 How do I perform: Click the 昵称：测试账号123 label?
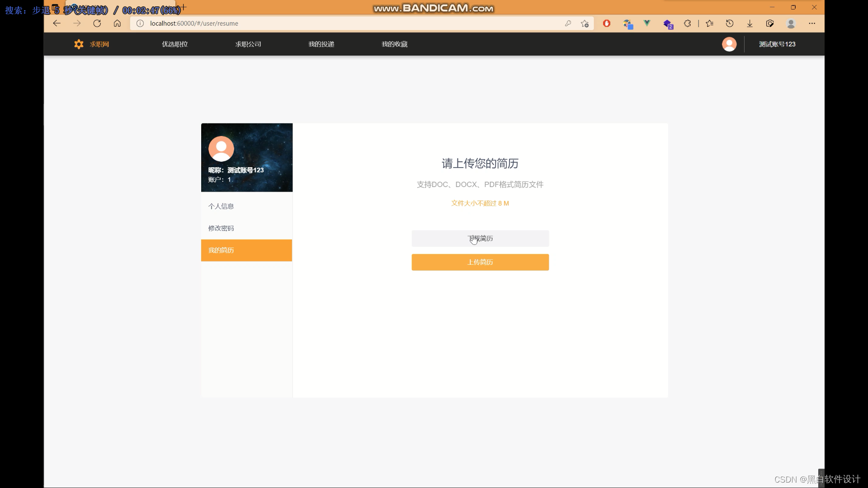pos(236,170)
